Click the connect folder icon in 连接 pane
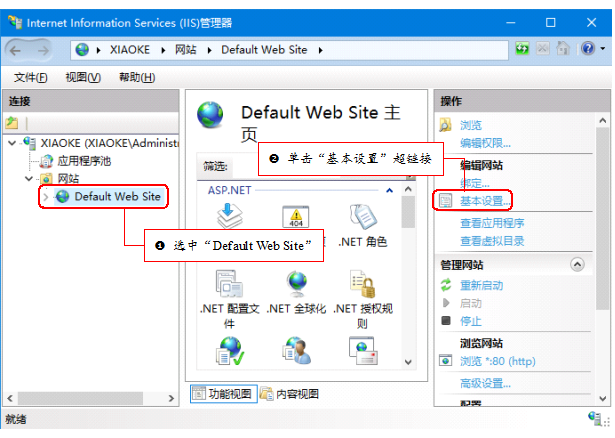Image resolution: width=615 pixels, height=438 pixels. (12, 122)
